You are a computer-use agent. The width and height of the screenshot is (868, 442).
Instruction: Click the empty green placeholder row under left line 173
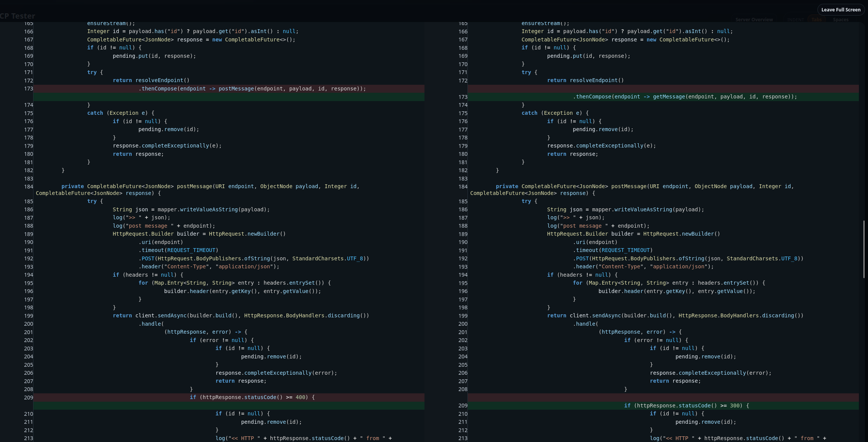228,97
